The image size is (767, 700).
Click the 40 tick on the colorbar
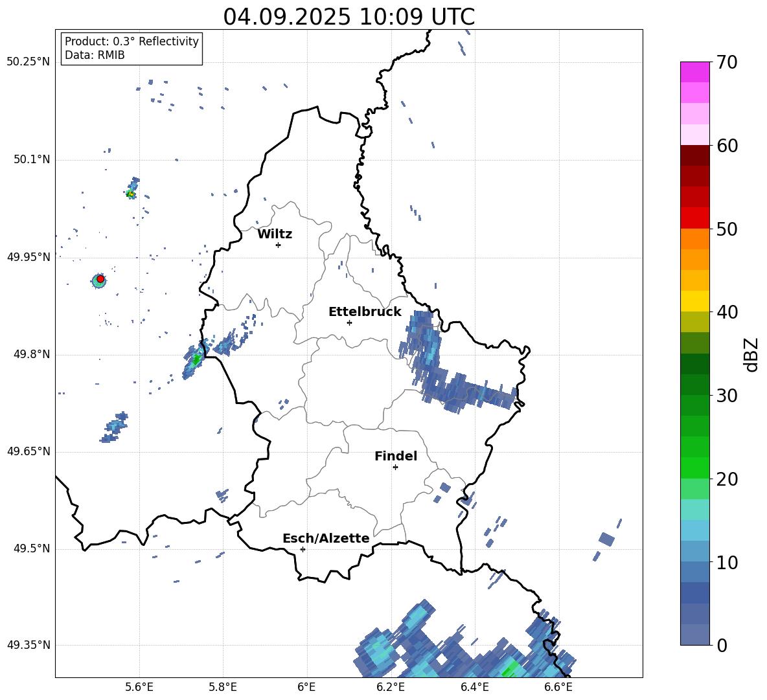(727, 312)
